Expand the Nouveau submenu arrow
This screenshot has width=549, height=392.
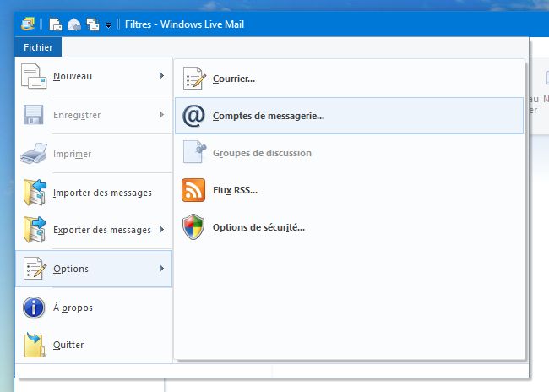[161, 77]
